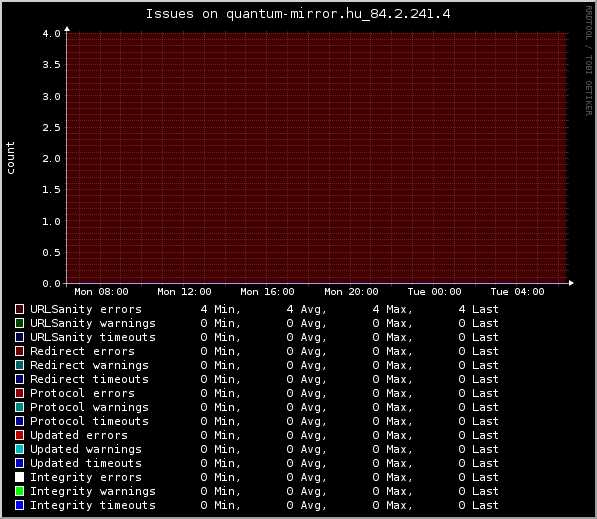Select the green Integrity warnings swatch
The image size is (597, 519).
tap(19, 491)
